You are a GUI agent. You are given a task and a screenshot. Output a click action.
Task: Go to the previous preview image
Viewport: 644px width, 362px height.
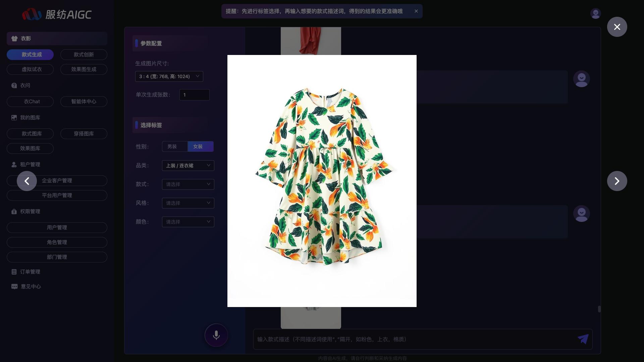point(27,181)
